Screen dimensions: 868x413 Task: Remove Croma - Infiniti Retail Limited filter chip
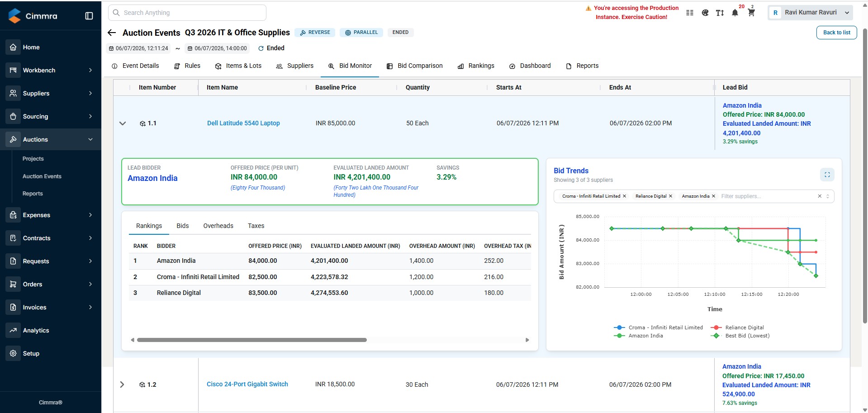(x=624, y=196)
